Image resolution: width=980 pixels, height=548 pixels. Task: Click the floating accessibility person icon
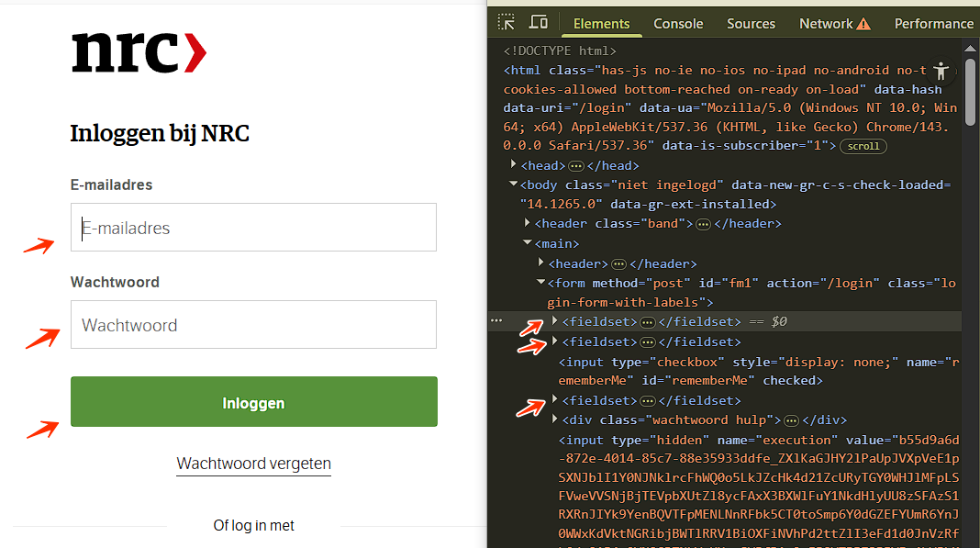(x=940, y=71)
